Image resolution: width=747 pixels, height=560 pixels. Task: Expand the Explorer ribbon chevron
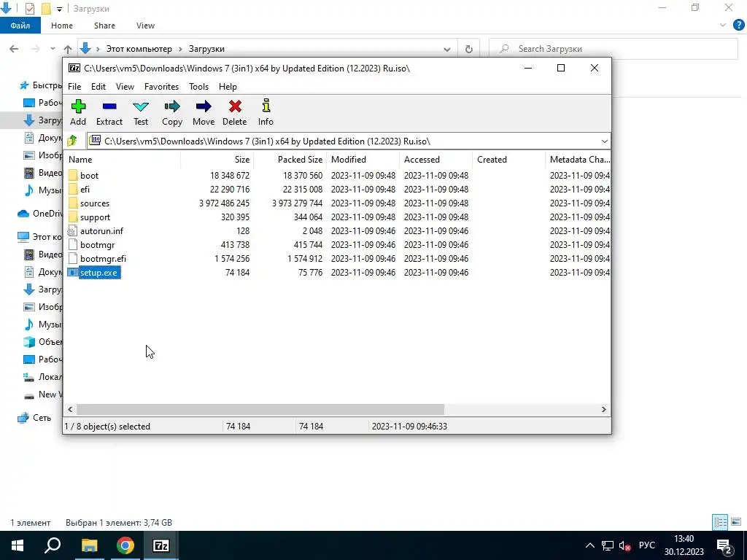723,26
